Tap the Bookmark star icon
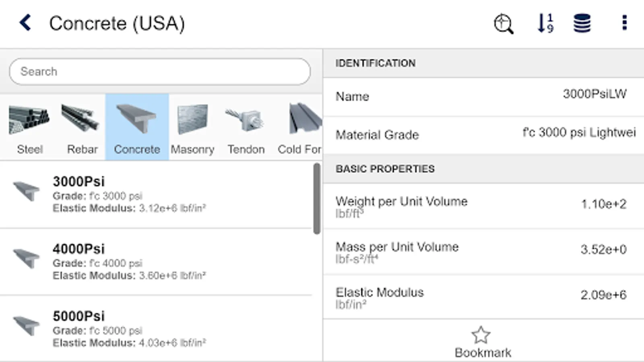The height and width of the screenshot is (362, 644). tap(482, 336)
